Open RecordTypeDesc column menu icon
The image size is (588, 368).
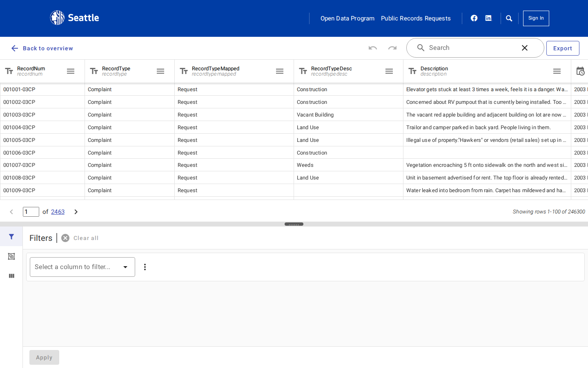click(x=389, y=71)
